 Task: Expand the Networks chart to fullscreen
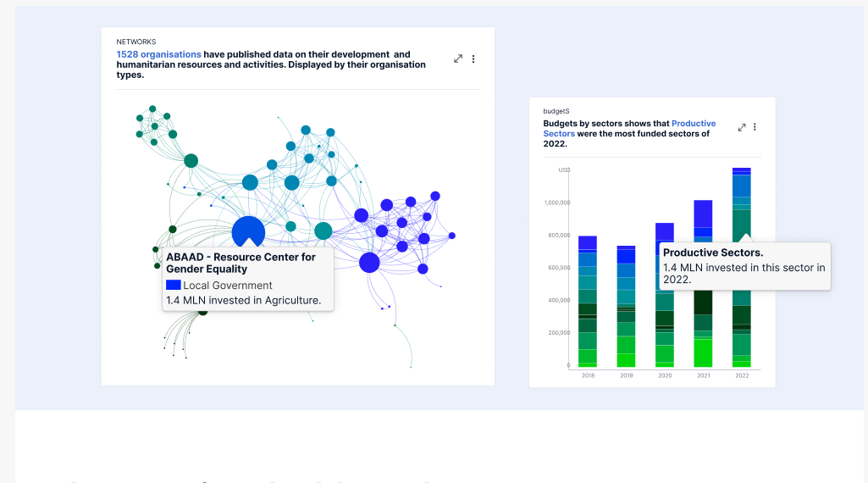(x=458, y=58)
